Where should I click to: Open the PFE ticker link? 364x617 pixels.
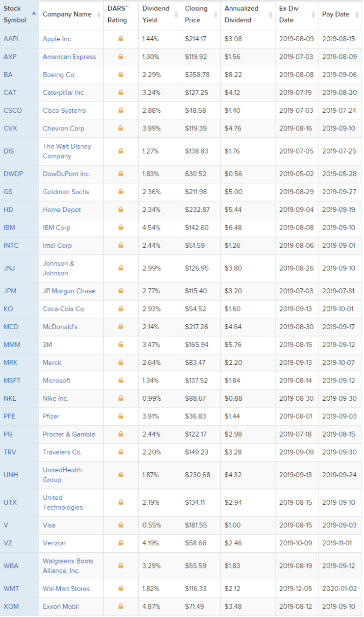tap(9, 416)
